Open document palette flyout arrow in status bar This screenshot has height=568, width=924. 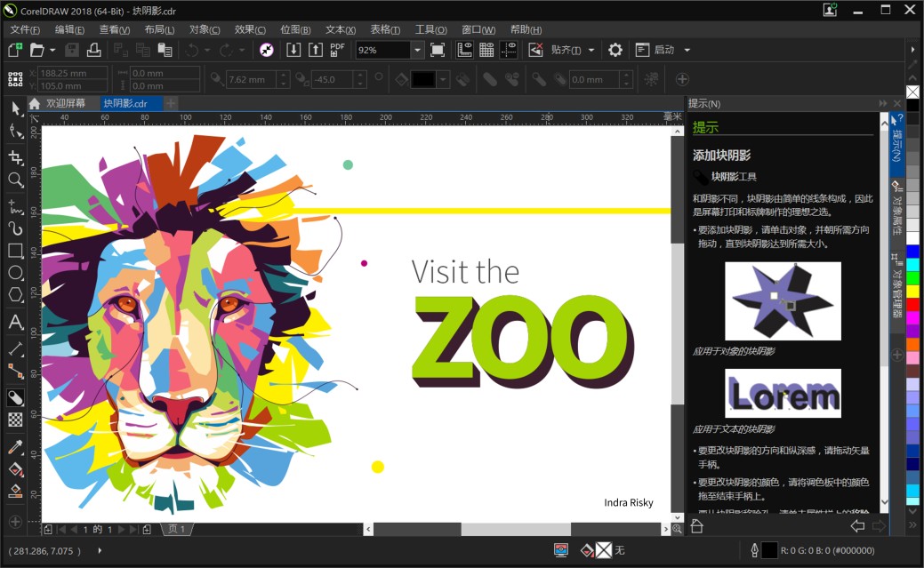[x=100, y=550]
